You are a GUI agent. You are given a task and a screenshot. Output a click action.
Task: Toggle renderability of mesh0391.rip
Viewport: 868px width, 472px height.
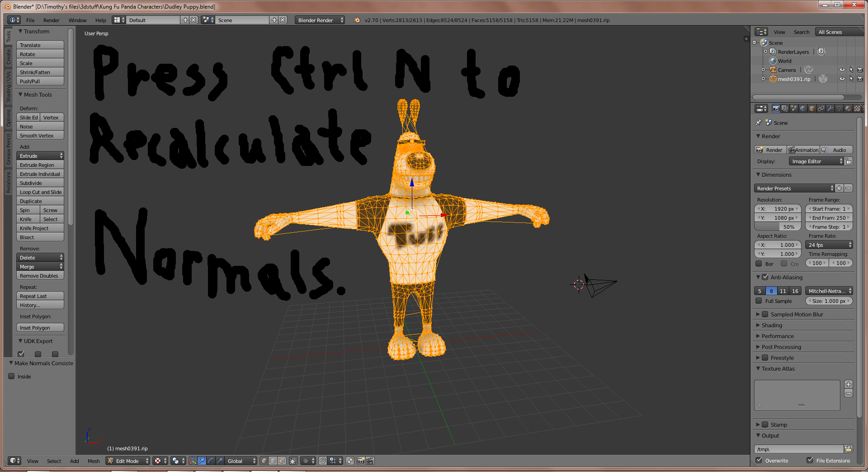coord(860,79)
